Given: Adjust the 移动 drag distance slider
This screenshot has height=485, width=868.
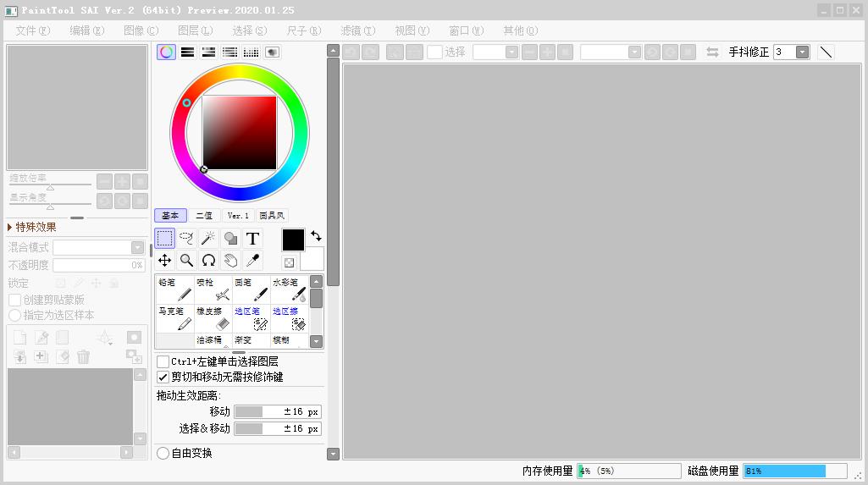Looking at the screenshot, I should tap(278, 412).
